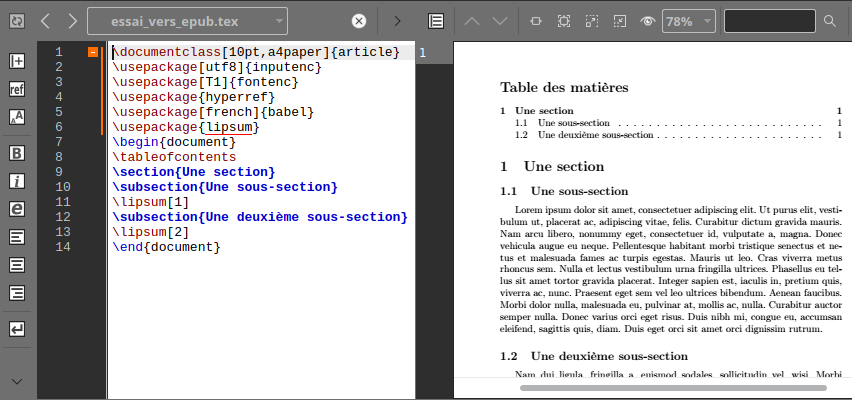Go to the previous PDF page

click(473, 20)
